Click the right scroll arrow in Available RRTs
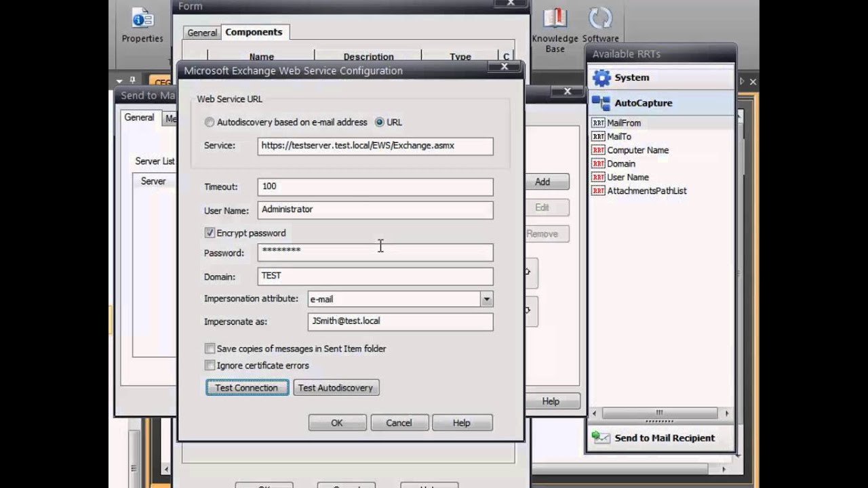This screenshot has width=868, height=488. [727, 413]
